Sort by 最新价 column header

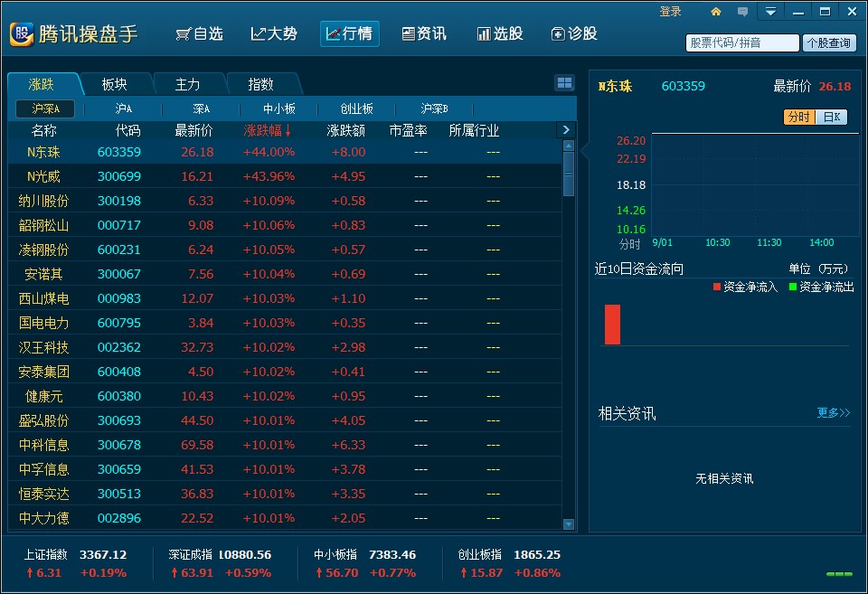pos(193,131)
